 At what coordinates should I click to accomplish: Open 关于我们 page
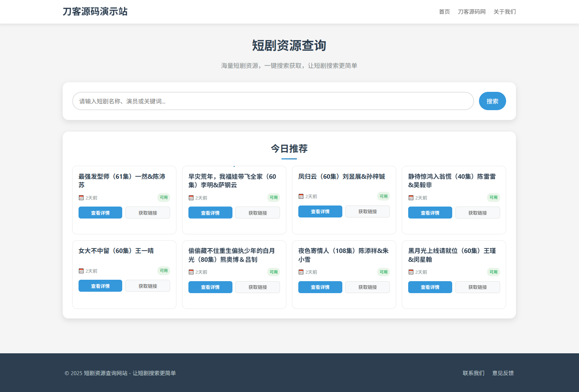pyautogui.click(x=504, y=12)
